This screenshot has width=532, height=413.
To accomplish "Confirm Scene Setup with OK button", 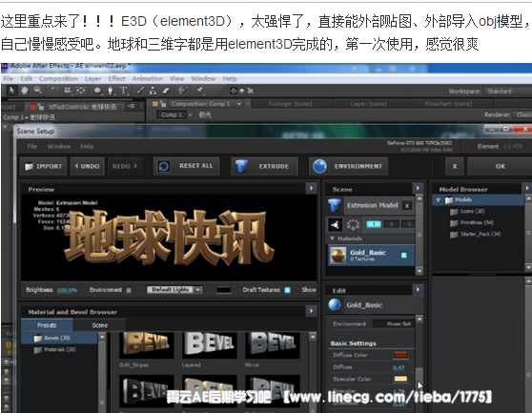I will tap(500, 166).
